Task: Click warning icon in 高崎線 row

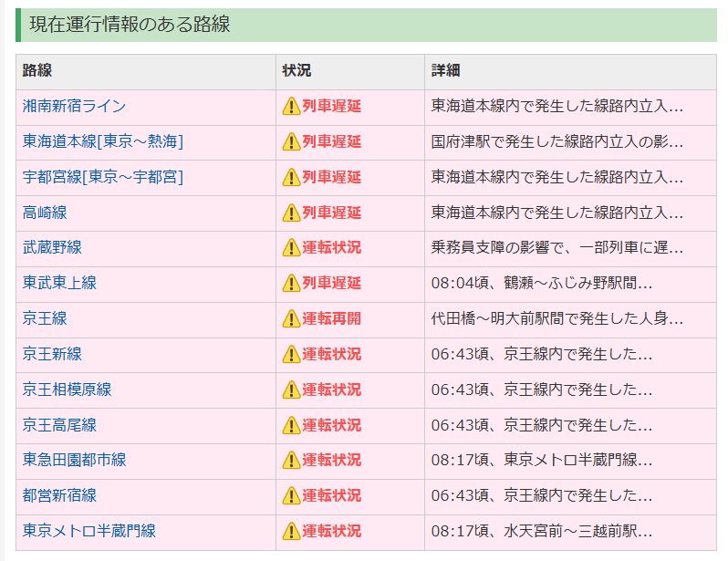Action: pyautogui.click(x=291, y=213)
